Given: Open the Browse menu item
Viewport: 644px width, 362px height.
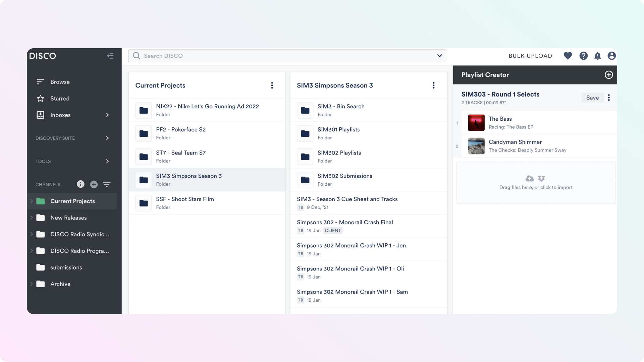Looking at the screenshot, I should 60,82.
